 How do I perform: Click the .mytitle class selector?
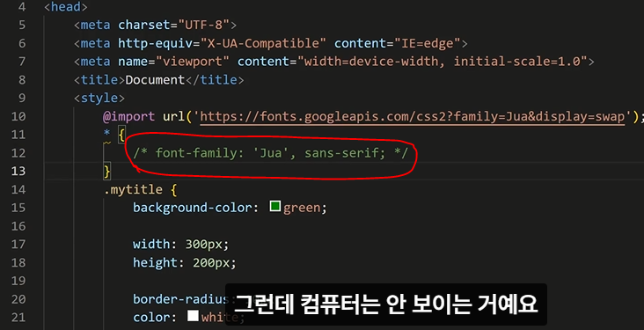click(x=133, y=189)
